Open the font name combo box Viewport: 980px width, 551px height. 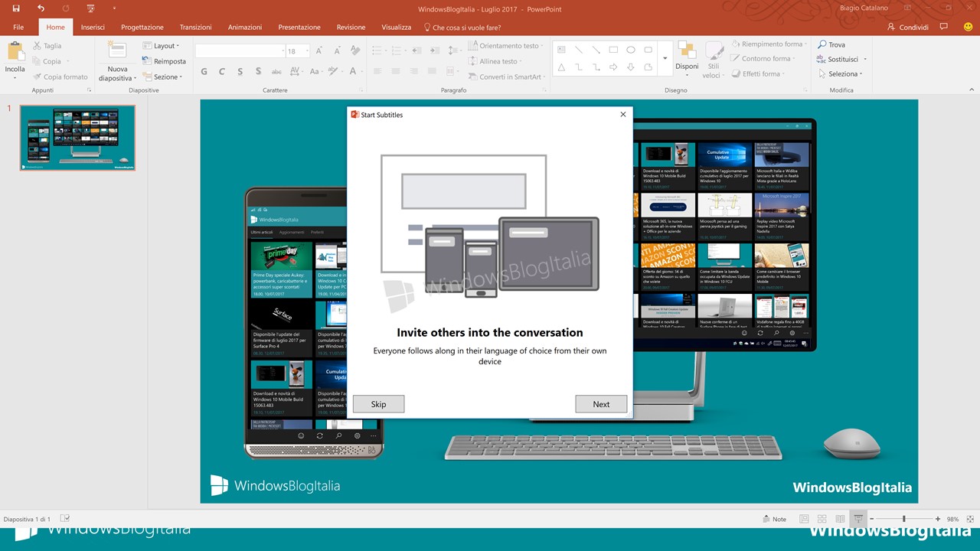point(240,51)
